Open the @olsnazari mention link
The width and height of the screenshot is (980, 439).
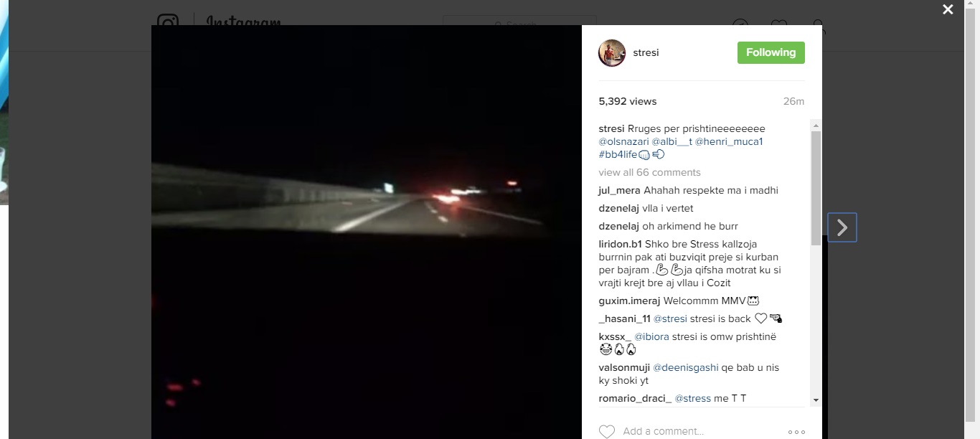pos(623,141)
